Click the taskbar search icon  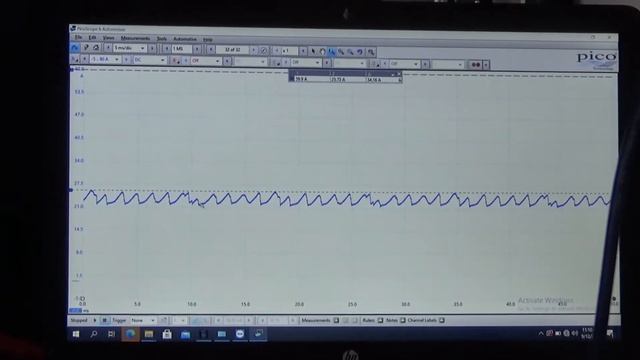click(x=93, y=334)
